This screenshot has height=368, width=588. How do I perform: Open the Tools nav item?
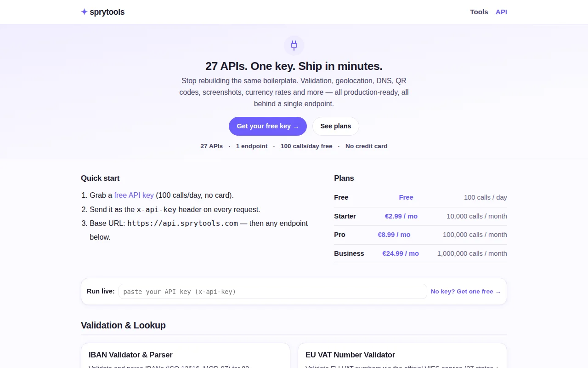(x=479, y=12)
